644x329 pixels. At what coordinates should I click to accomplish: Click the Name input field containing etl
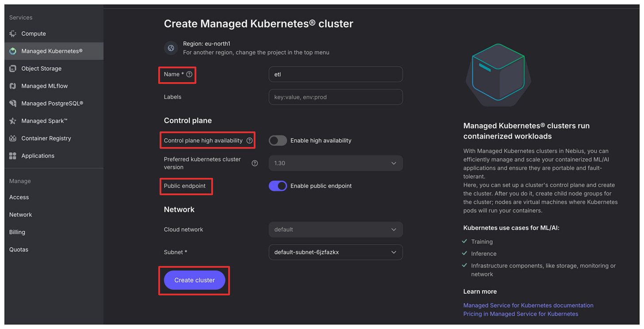click(336, 74)
